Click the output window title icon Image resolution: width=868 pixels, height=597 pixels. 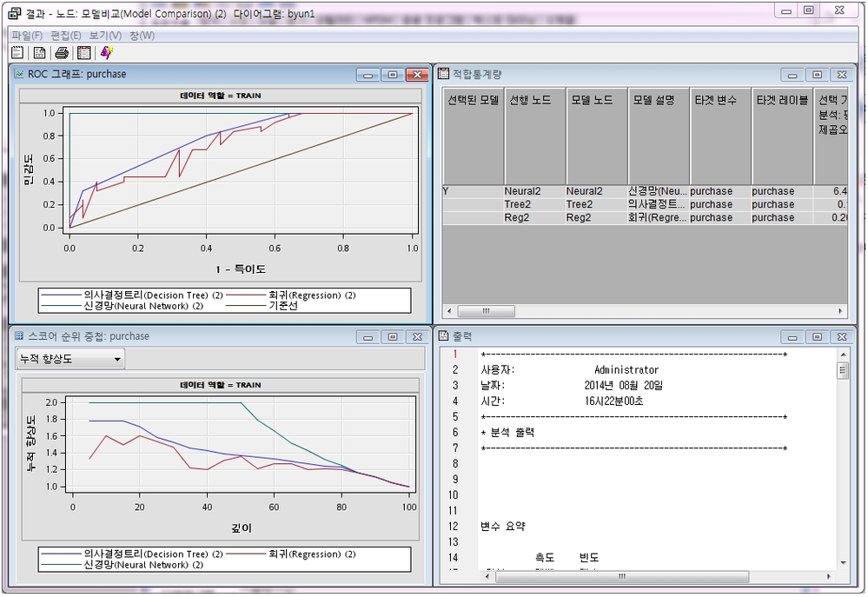[443, 336]
